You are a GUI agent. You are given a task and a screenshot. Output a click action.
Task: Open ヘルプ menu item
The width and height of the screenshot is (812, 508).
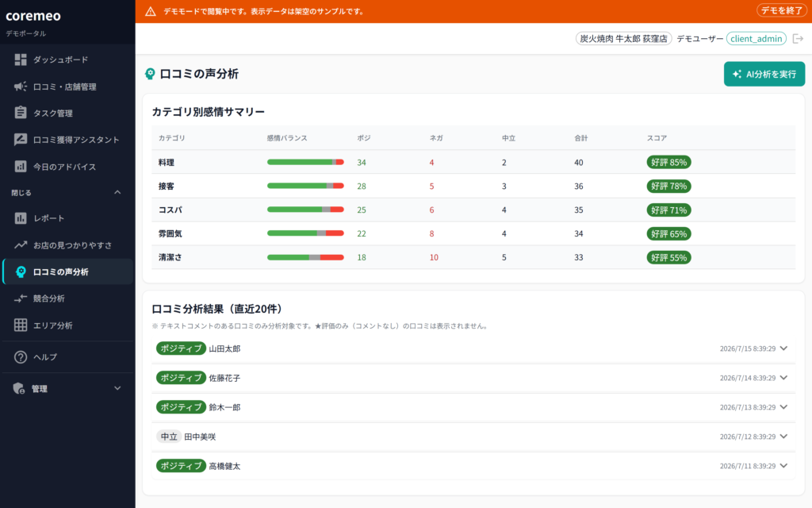67,357
